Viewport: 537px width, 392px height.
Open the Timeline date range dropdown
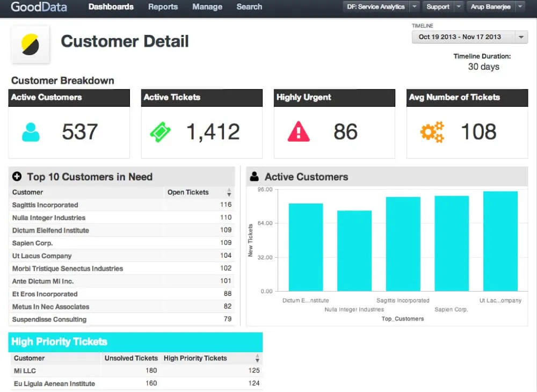520,37
